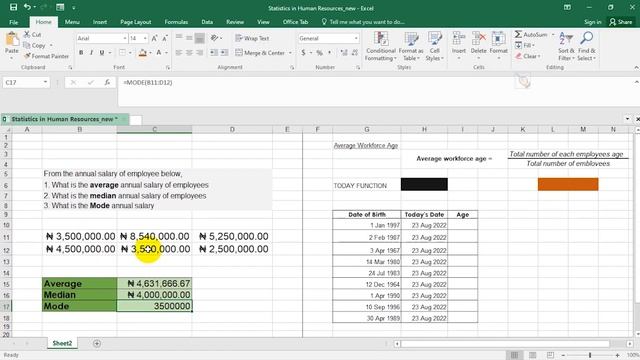Click Increase Decimal icon
Viewport: 640px width, 360px height.
tap(344, 53)
